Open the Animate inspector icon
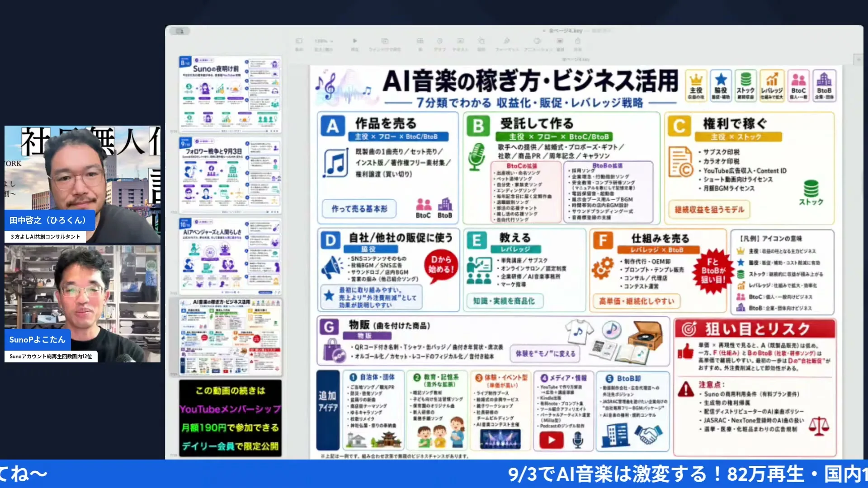This screenshot has width=868, height=488. 538,41
